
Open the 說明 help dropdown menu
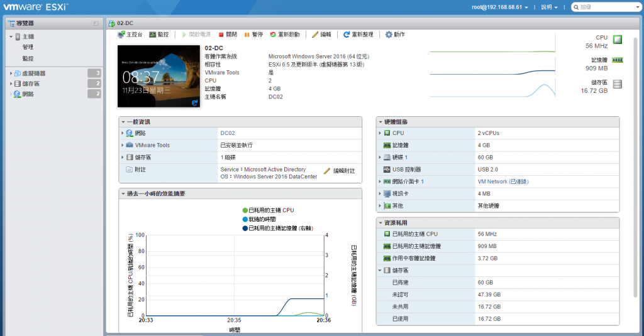click(549, 7)
